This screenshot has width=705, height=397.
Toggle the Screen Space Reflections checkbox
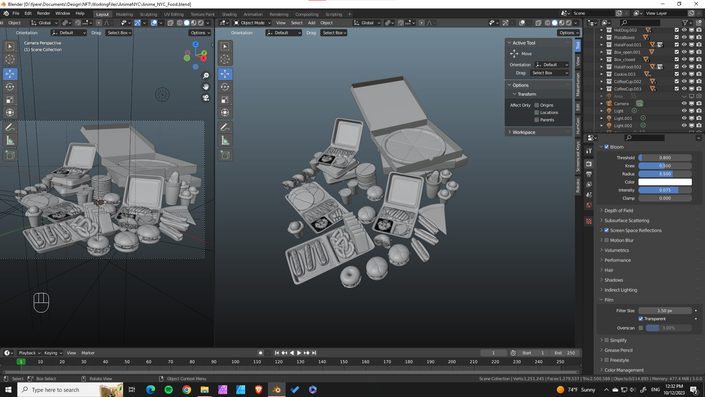(607, 230)
